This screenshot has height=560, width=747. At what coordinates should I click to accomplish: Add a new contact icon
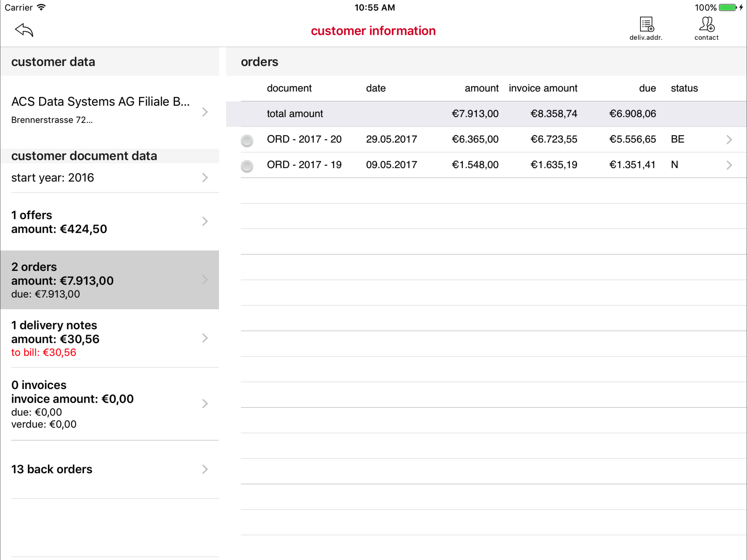coord(706,29)
